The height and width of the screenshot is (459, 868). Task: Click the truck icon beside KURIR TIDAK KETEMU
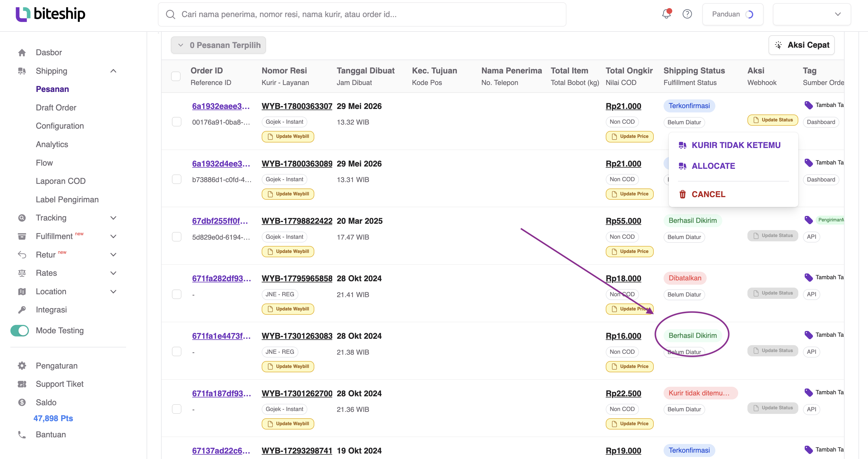coord(683,145)
